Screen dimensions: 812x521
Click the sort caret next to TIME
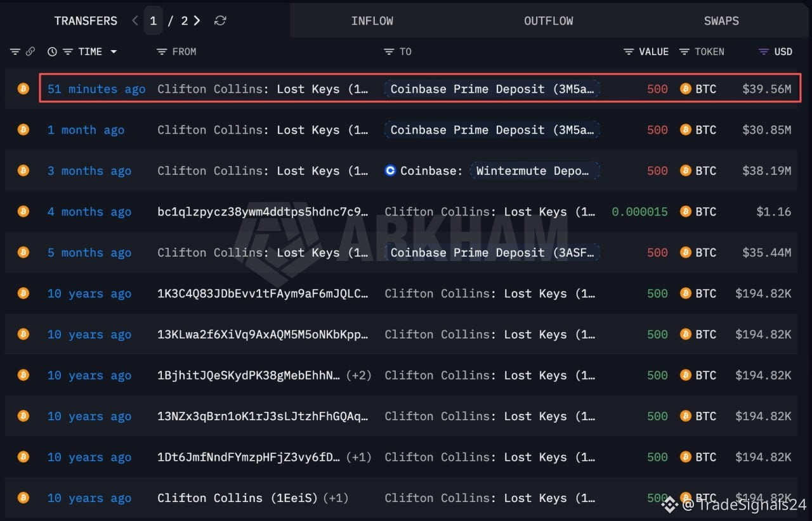[x=114, y=52]
